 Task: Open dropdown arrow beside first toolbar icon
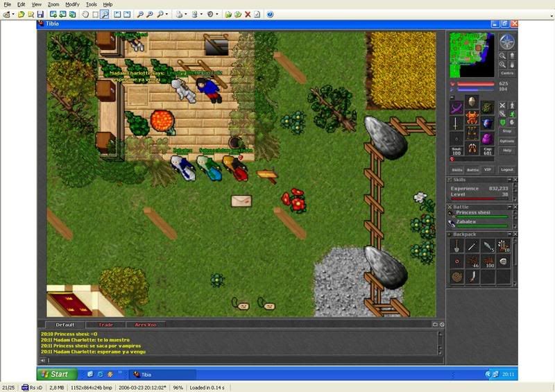point(13,14)
